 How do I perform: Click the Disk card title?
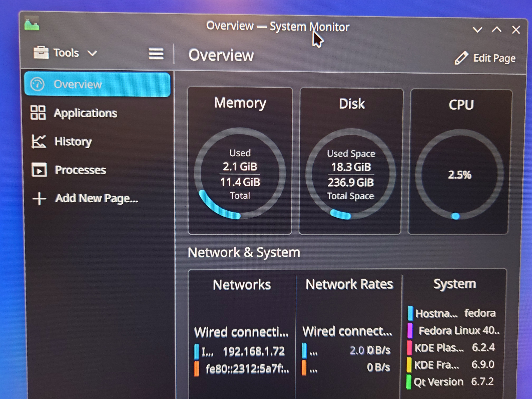[x=352, y=104]
